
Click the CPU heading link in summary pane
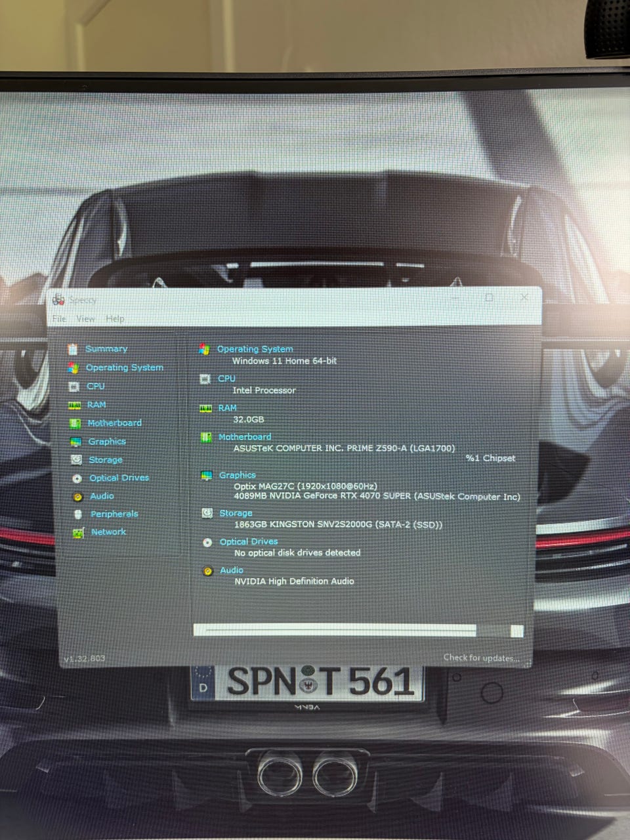226,378
